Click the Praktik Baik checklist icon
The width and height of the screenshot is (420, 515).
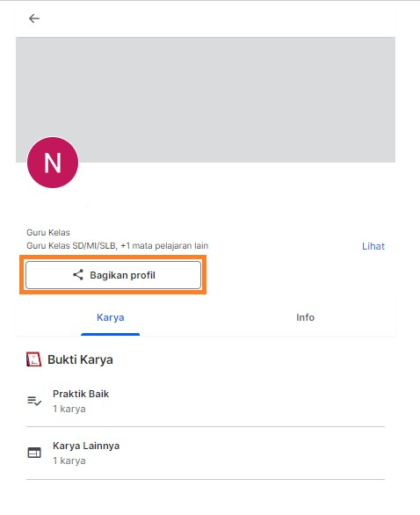34,401
